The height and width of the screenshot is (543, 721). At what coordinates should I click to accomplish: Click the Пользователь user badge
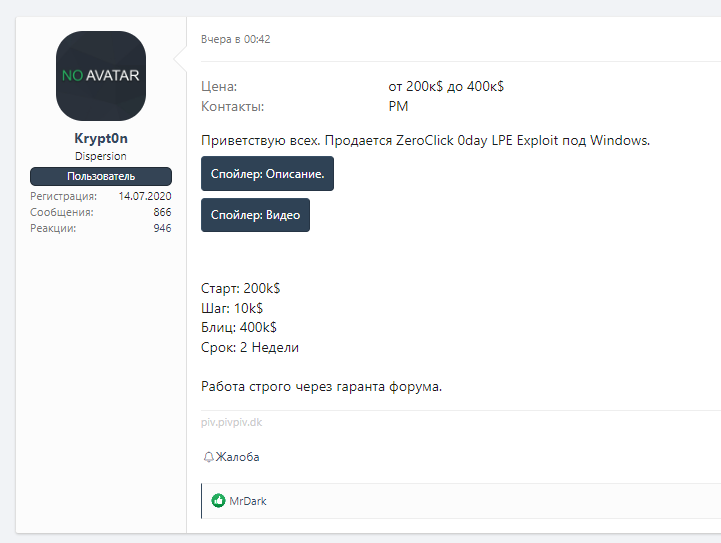point(100,176)
